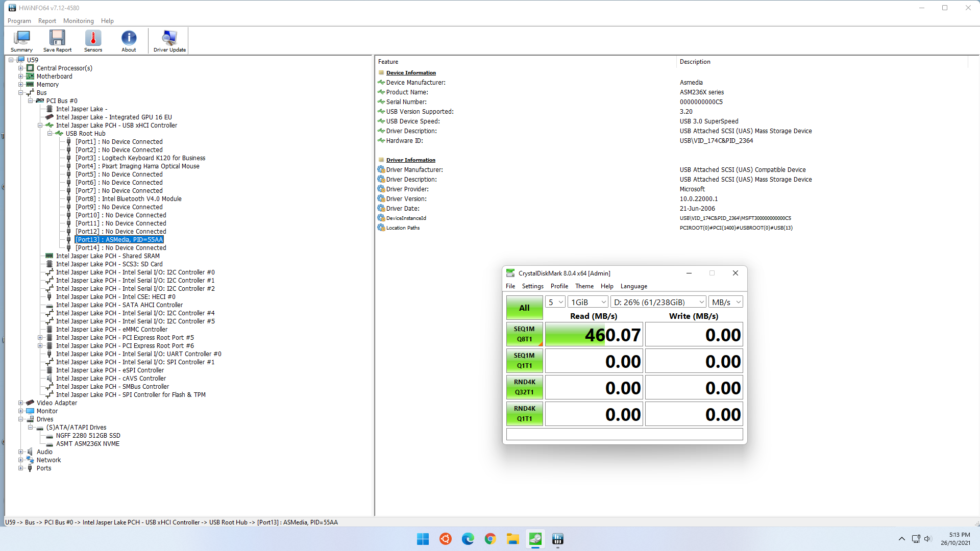Select Intel Jasper Lake SATA AHCI Controller
Image resolution: width=980 pixels, height=551 pixels.
(119, 305)
